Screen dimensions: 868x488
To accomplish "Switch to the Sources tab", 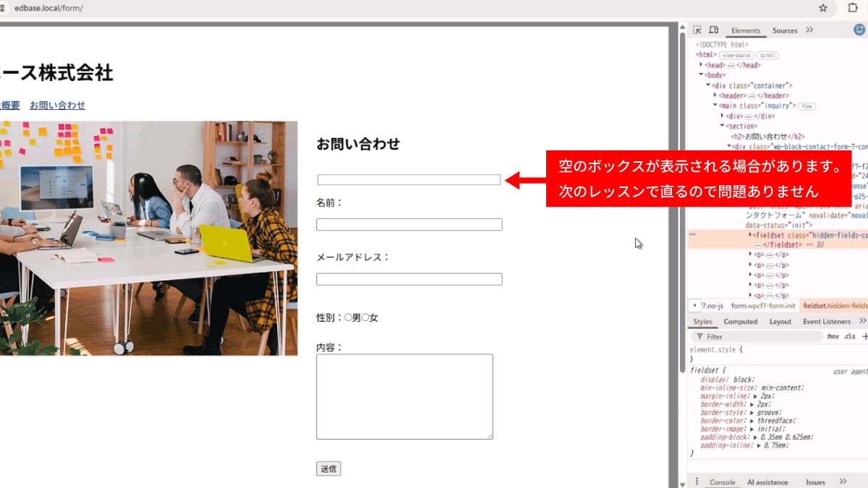I will click(x=785, y=30).
